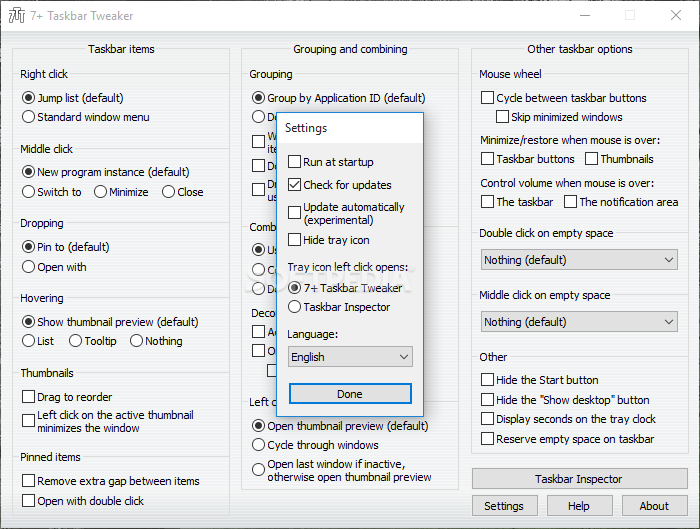Click the 7+ Taskbar Tweaker title bar icon
The image size is (700, 529).
(17, 16)
